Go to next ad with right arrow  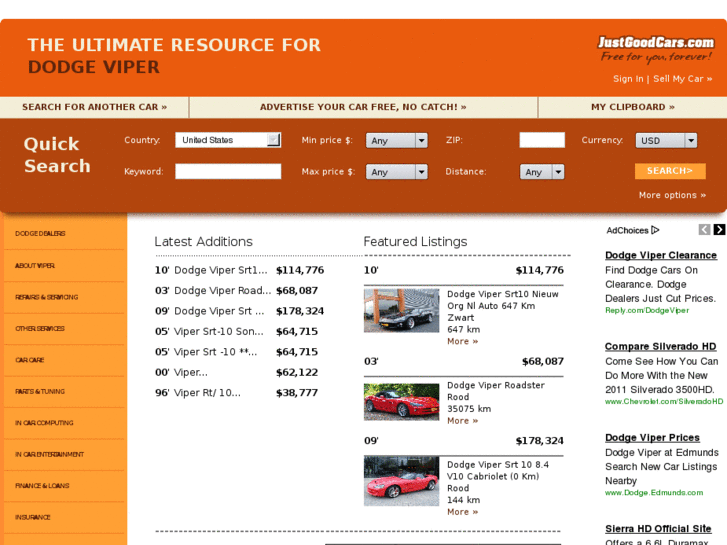pyautogui.click(x=719, y=229)
